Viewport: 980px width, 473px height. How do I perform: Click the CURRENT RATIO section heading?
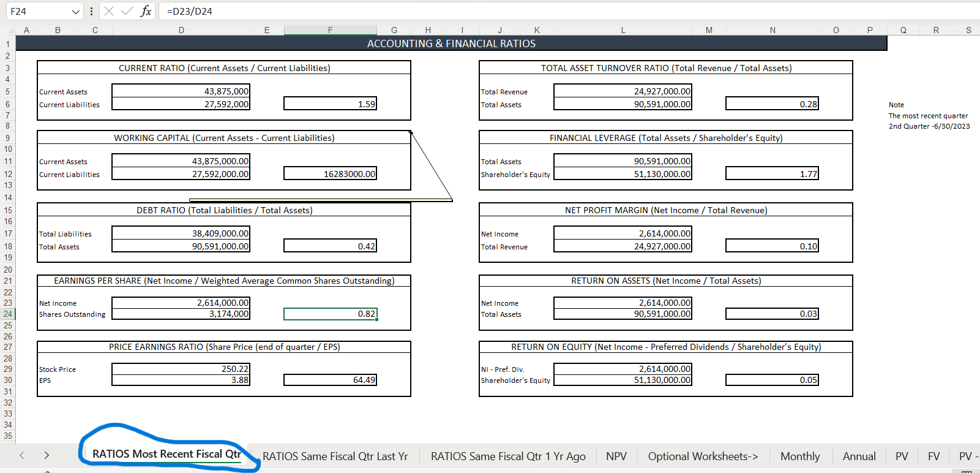click(224, 68)
